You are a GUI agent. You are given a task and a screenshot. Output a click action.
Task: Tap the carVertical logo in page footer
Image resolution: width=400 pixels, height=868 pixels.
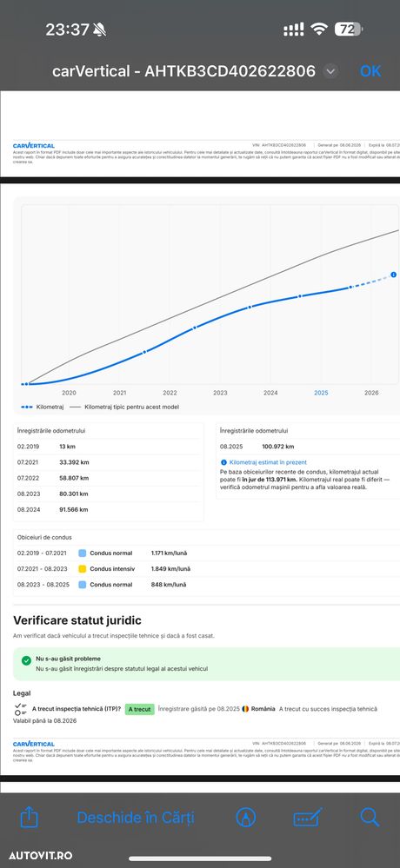(34, 744)
